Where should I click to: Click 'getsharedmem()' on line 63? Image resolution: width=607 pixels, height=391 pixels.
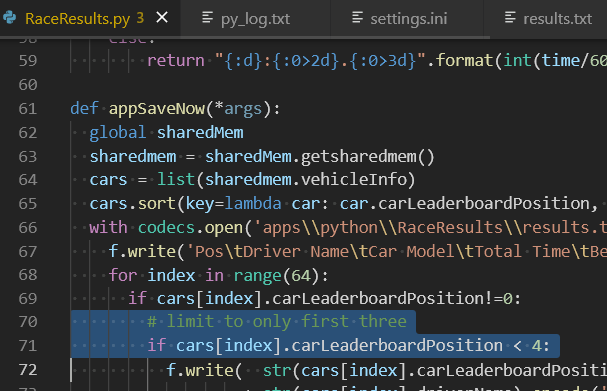[x=368, y=156]
